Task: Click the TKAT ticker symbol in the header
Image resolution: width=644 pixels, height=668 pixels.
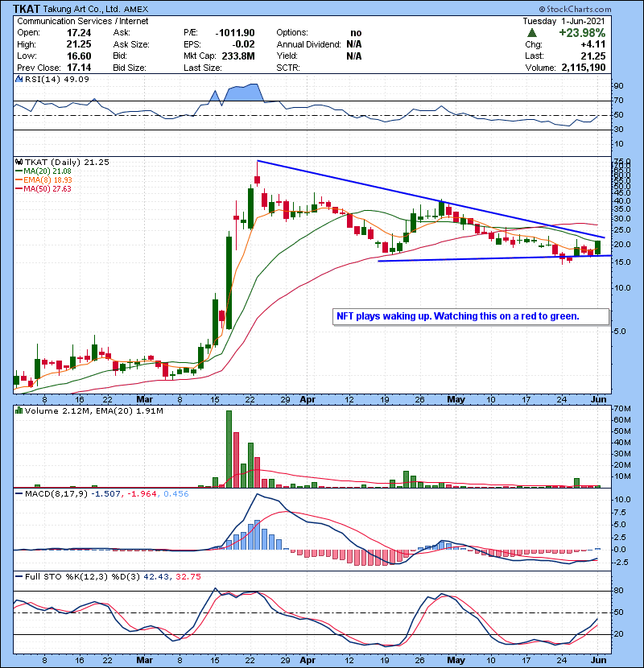Action: (x=27, y=9)
